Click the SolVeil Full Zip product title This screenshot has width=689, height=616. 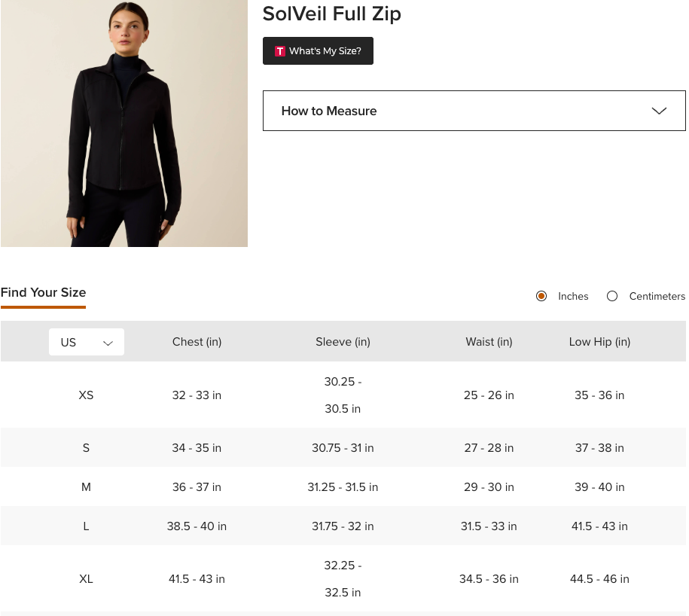click(331, 14)
